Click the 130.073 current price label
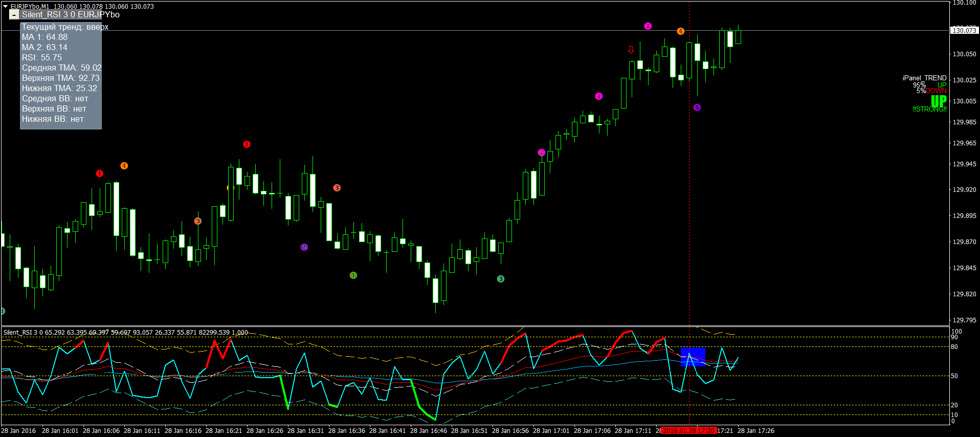 [965, 30]
